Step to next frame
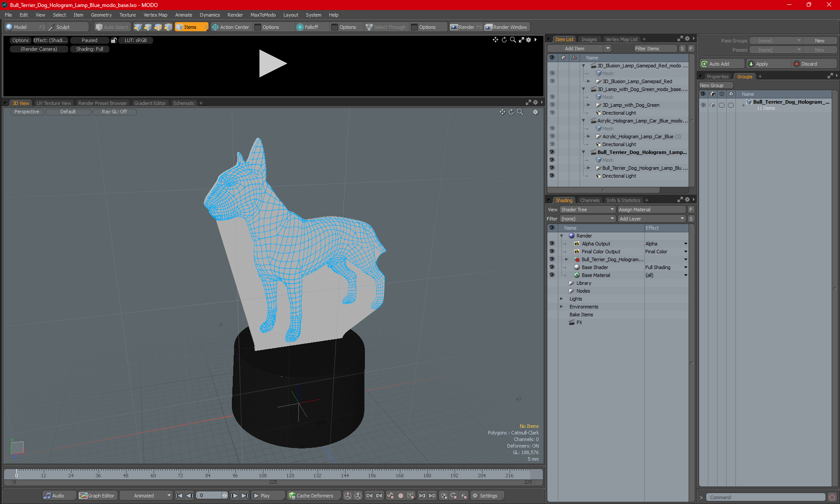The image size is (840, 504). (234, 496)
